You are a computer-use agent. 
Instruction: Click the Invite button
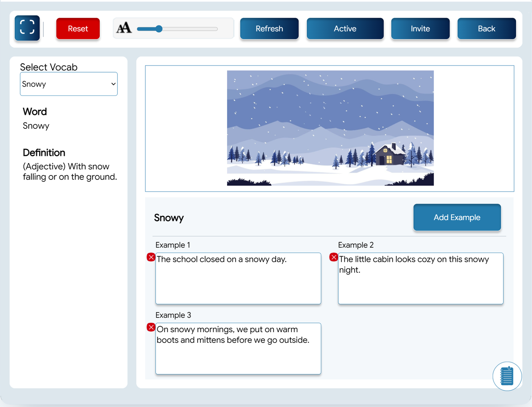(420, 29)
